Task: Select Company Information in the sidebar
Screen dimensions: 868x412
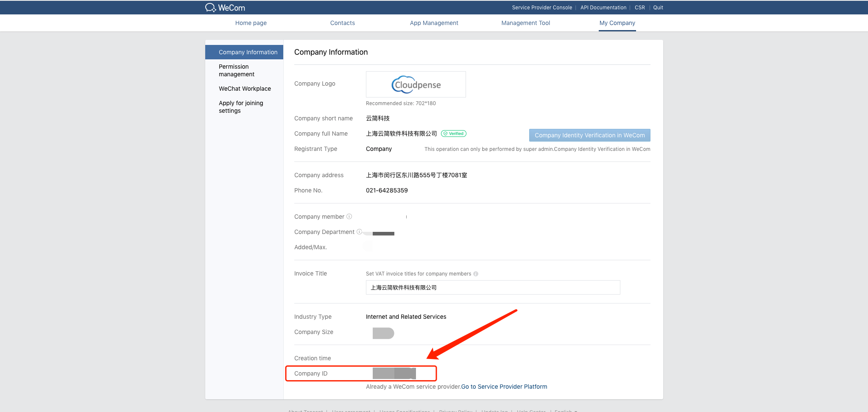Action: (244, 52)
